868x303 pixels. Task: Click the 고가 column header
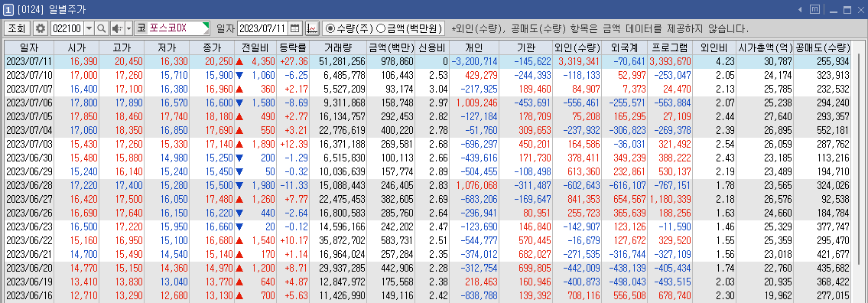(x=122, y=47)
